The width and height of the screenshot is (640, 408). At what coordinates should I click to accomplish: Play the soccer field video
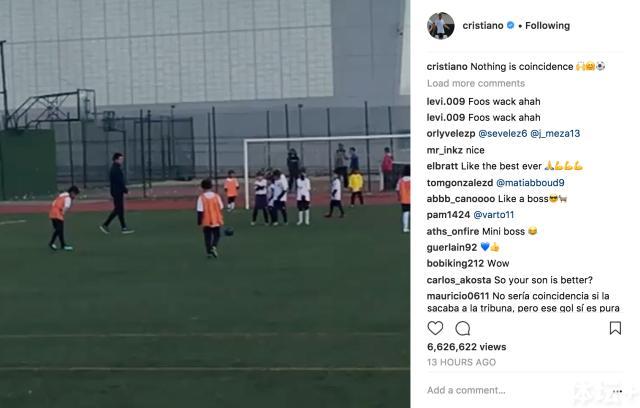(x=205, y=204)
